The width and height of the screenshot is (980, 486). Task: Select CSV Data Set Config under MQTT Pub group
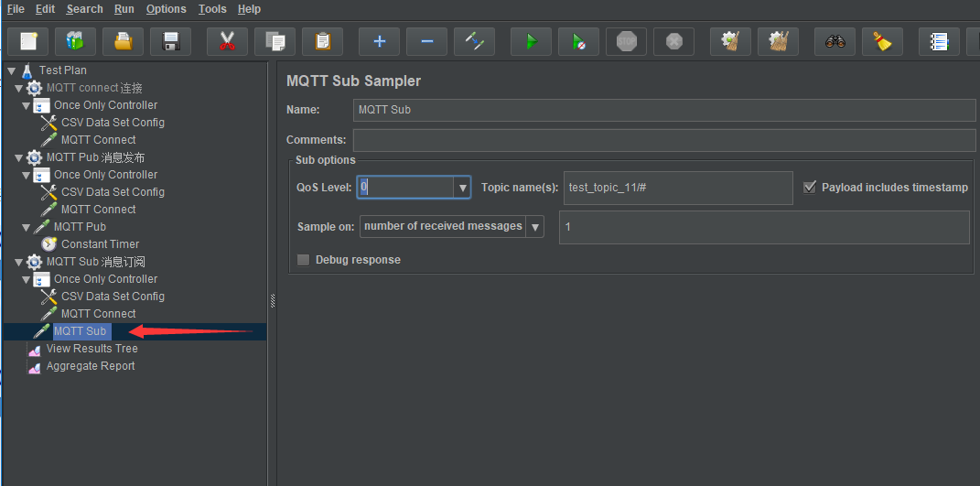[x=113, y=192]
